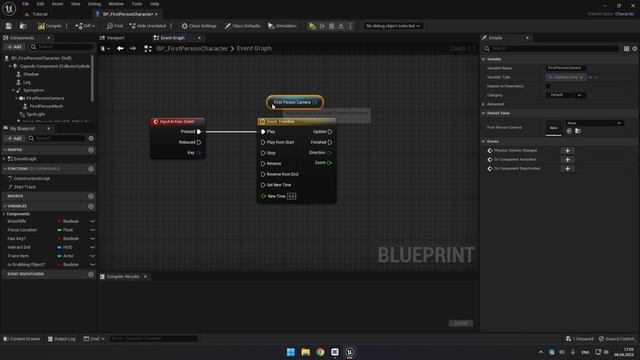Image resolution: width=640 pixels, height=360 pixels.
Task: Use selected asset arrow icon in Default Value
Action: [569, 131]
